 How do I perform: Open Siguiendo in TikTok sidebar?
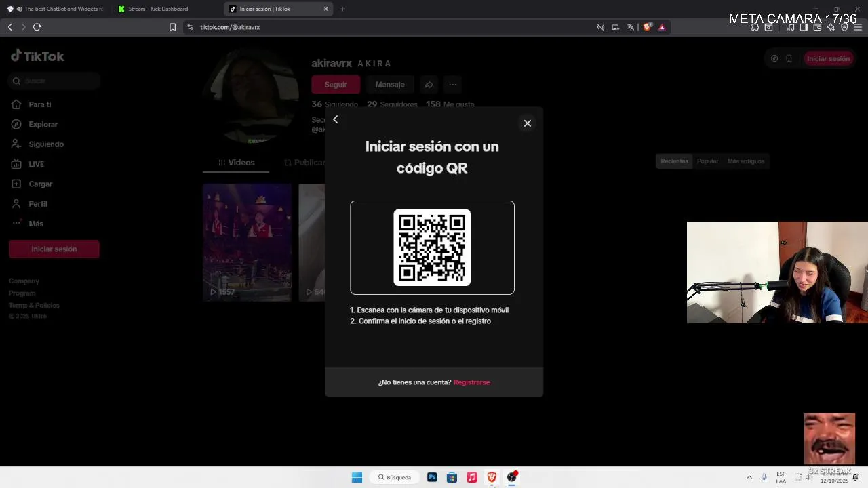tap(45, 144)
